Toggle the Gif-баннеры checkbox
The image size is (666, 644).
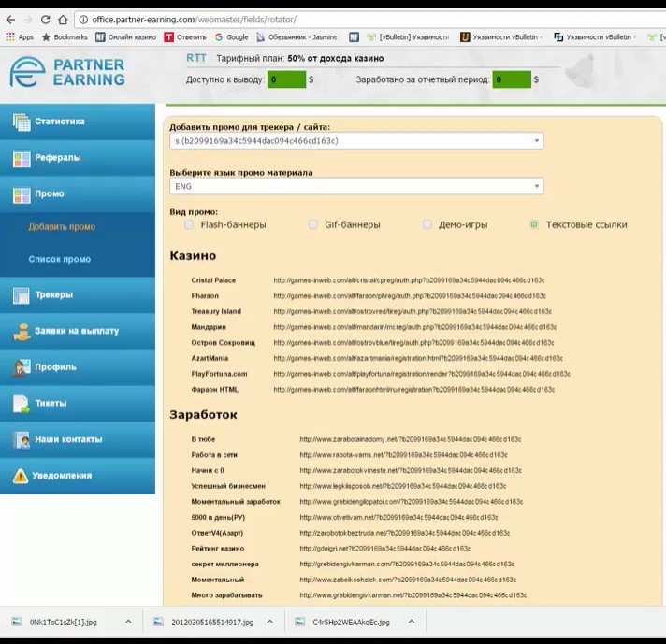[313, 224]
